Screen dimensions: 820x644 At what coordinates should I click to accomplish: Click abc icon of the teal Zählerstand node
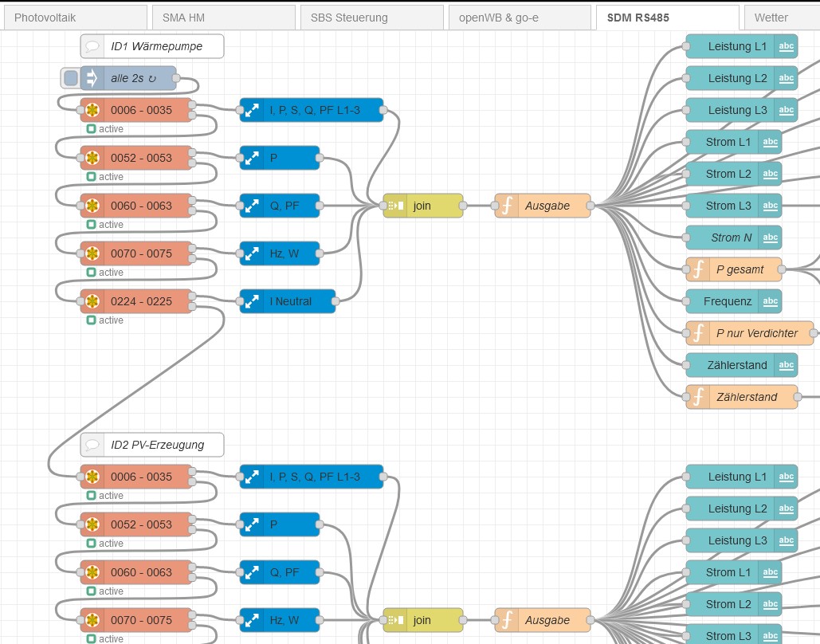pyautogui.click(x=786, y=365)
